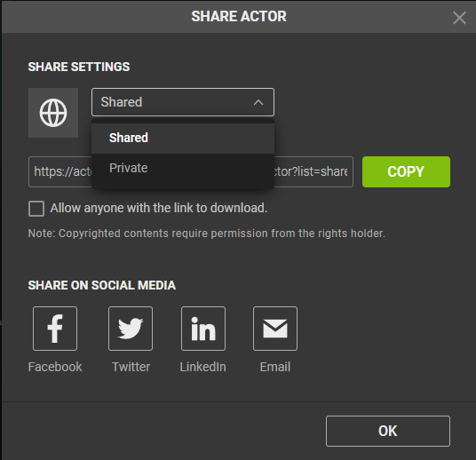Image resolution: width=476 pixels, height=460 pixels.
Task: Click the globe visibility icon
Action: (x=53, y=113)
